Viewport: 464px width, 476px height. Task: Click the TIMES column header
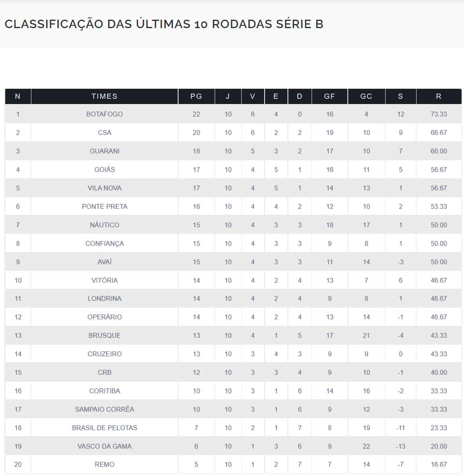105,96
